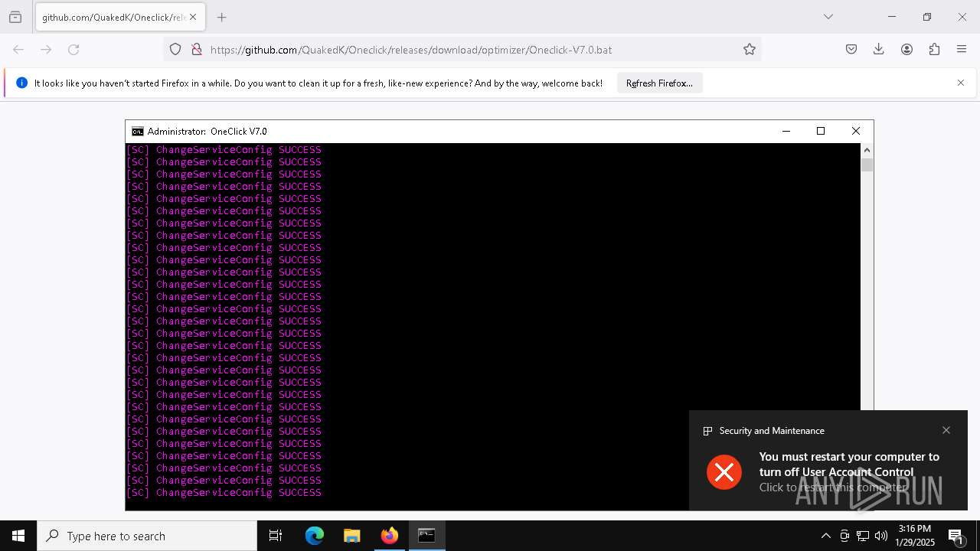
Task: Open OneClick V7.0 console system menu icon
Action: [x=138, y=132]
